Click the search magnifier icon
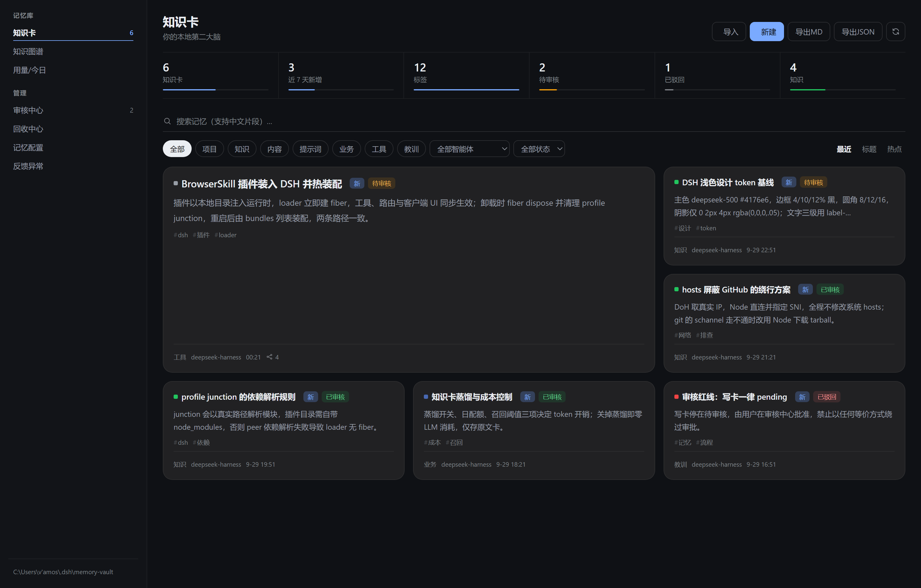921x588 pixels. click(x=167, y=121)
